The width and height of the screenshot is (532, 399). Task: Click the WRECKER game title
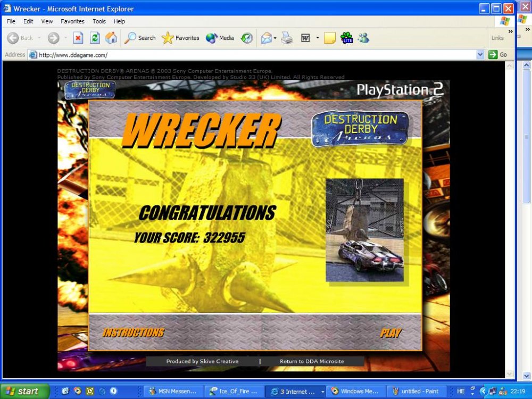pyautogui.click(x=202, y=130)
